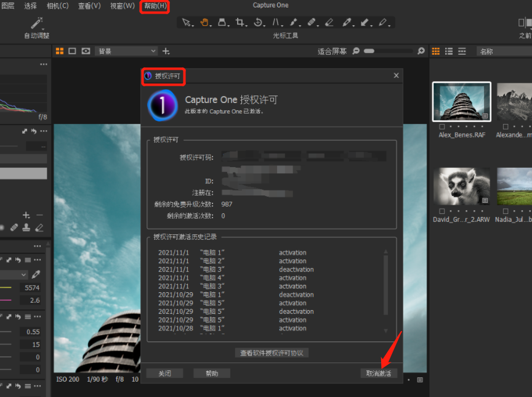Image resolution: width=532 pixels, height=397 pixels.
Task: Toggle the multi-view viewer mode icon
Action: [60, 51]
